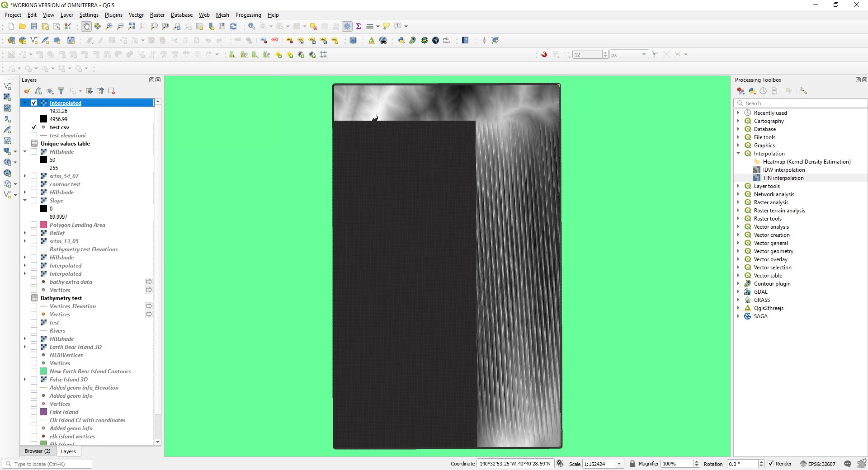The height and width of the screenshot is (470, 868).
Task: Open the Vector menu
Action: coord(136,15)
